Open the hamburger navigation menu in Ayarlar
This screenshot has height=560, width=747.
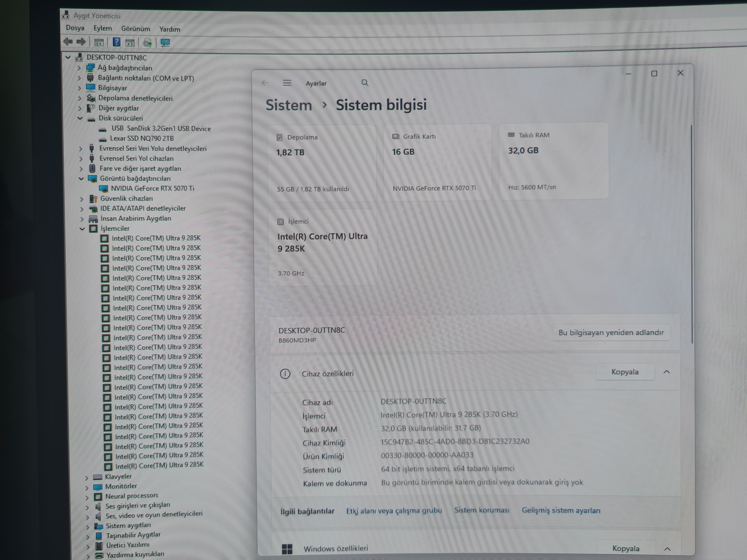tap(287, 83)
